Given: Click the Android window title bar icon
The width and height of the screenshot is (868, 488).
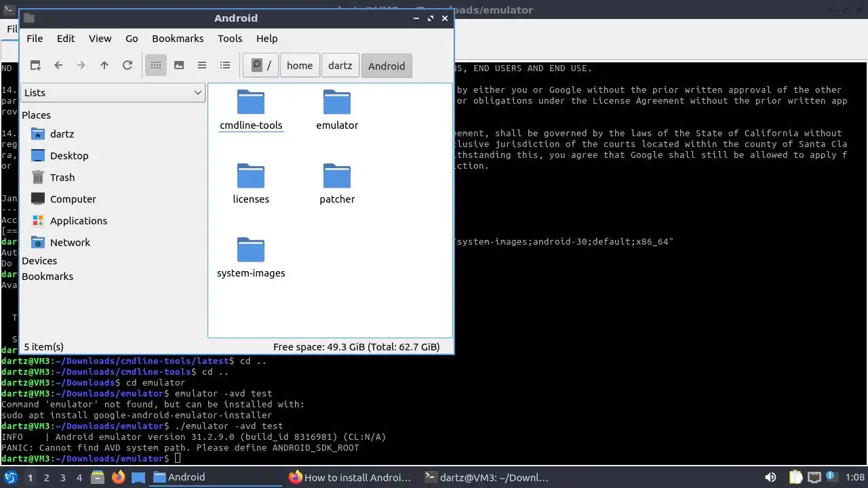Looking at the screenshot, I should pyautogui.click(x=29, y=18).
